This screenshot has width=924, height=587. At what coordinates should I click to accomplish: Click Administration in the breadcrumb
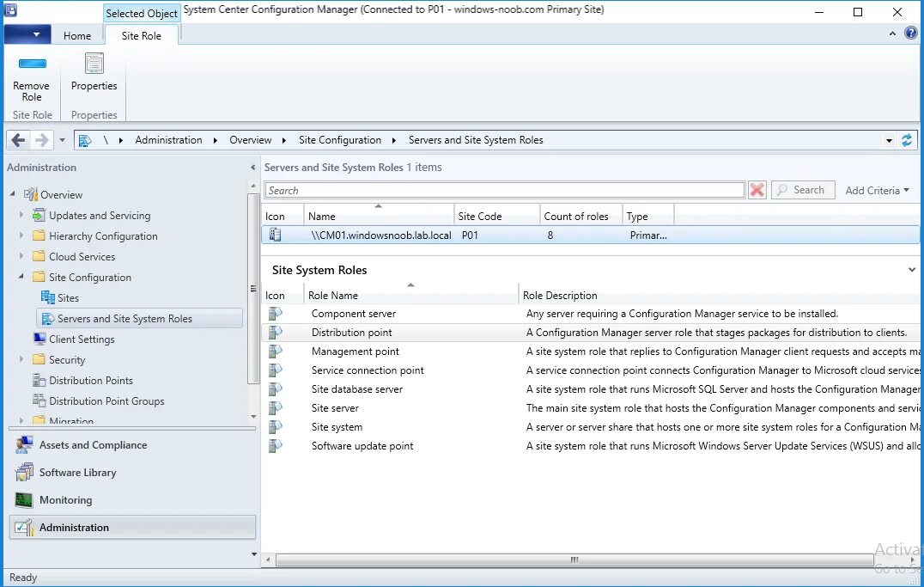tap(168, 140)
